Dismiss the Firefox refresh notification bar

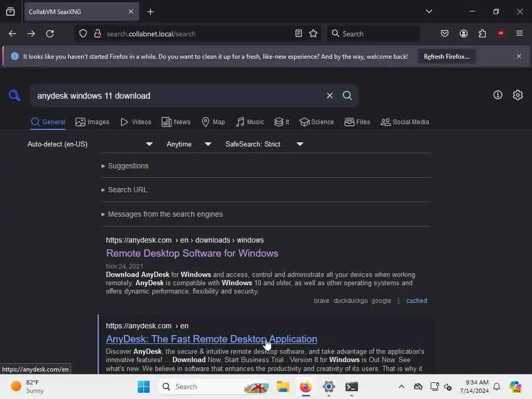[519, 56]
